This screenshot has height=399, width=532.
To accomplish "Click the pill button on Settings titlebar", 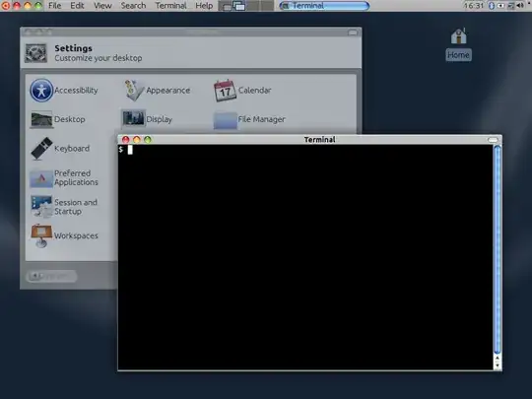I will [x=353, y=33].
